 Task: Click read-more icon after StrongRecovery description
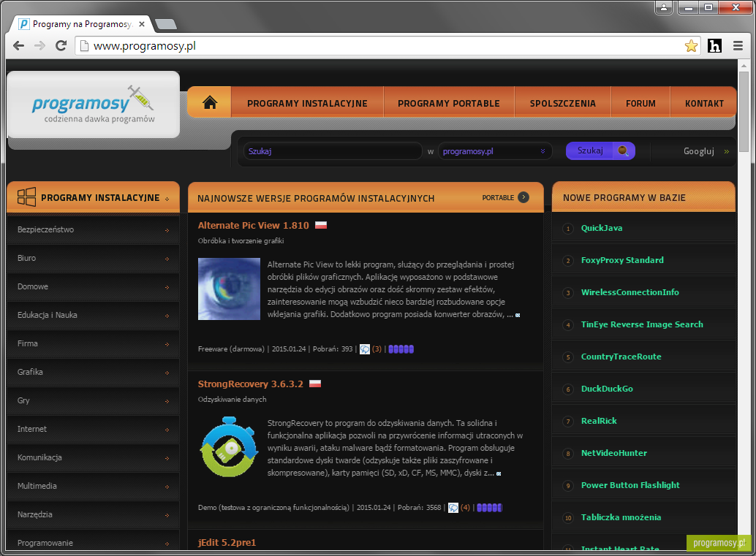499,473
